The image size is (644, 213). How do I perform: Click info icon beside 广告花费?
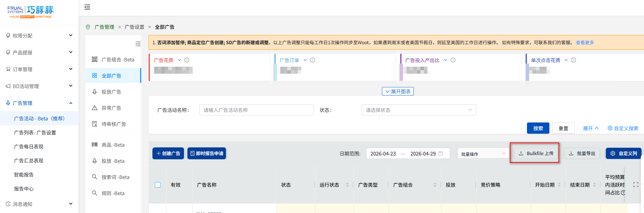(x=187, y=60)
